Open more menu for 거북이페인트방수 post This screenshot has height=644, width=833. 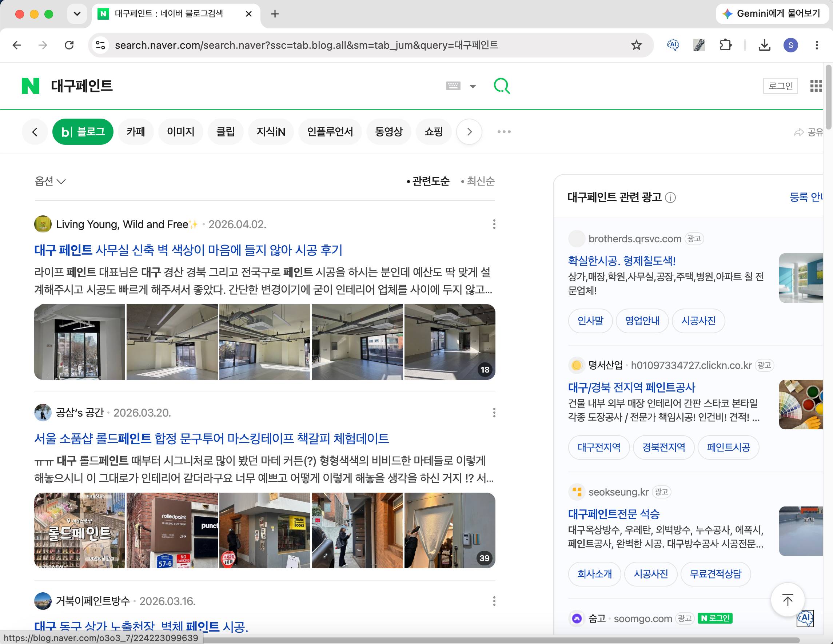494,601
